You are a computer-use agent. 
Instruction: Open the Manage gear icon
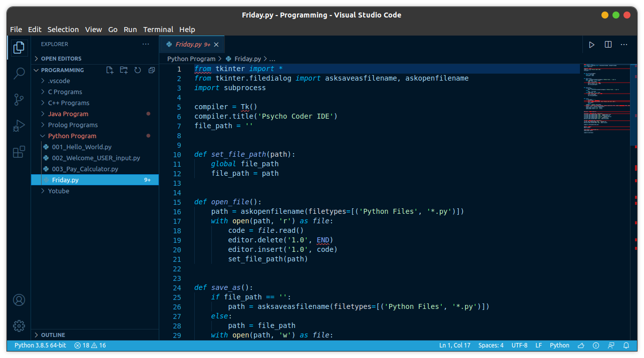point(19,325)
